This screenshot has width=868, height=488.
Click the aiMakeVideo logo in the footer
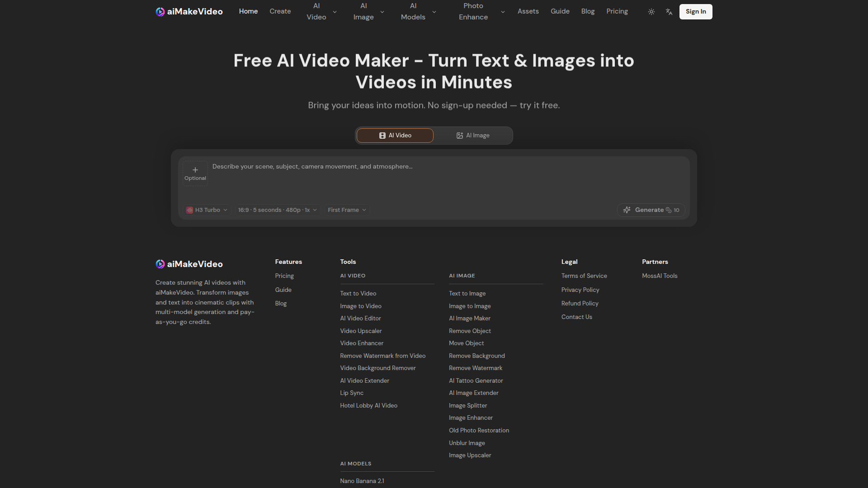point(189,264)
